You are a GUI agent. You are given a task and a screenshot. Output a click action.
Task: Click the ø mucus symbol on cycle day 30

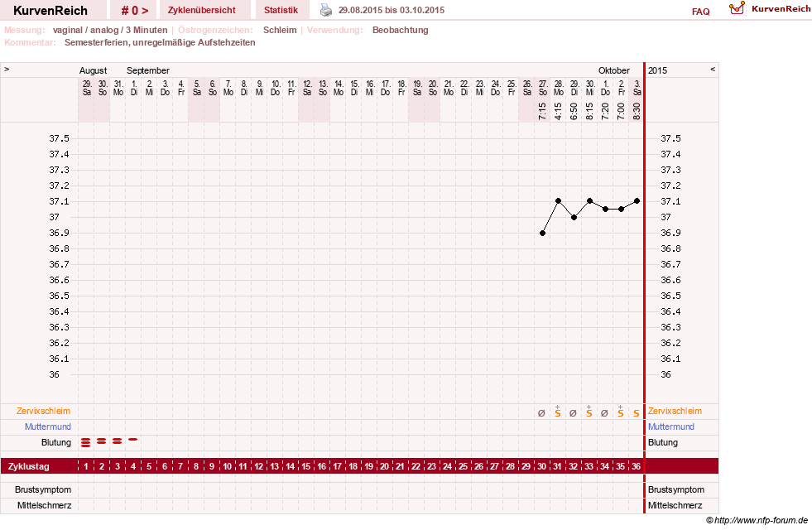541,413
